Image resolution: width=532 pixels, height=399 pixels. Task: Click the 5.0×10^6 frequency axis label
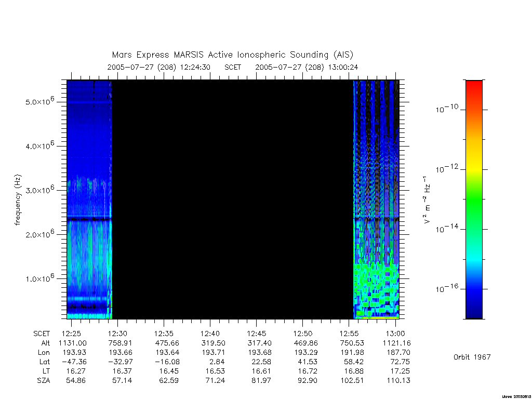tap(40, 101)
